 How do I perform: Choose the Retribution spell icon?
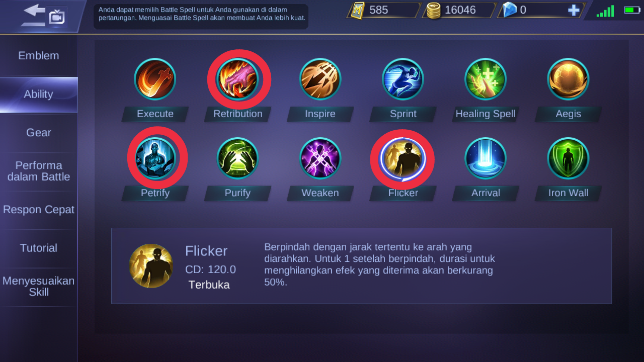[x=237, y=79]
